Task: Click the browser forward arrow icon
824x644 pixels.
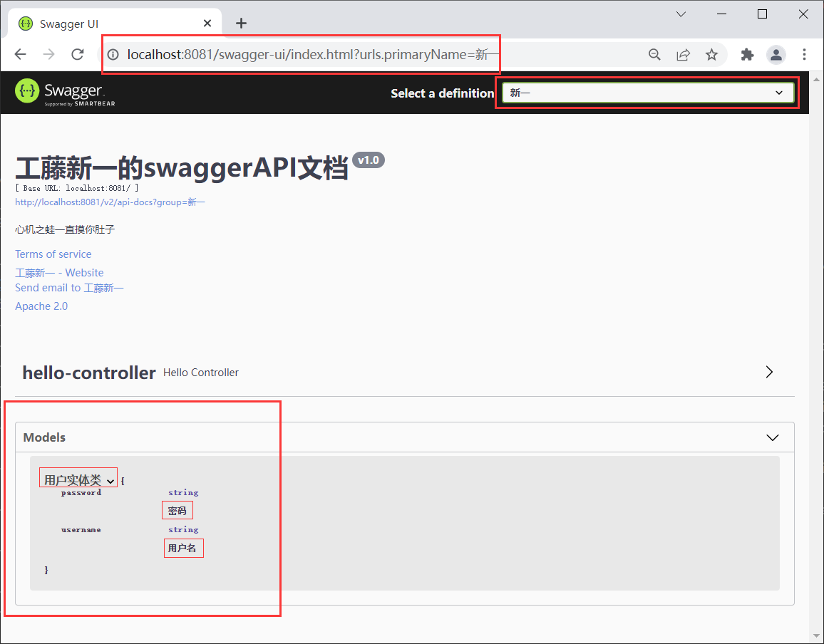Action: point(48,54)
